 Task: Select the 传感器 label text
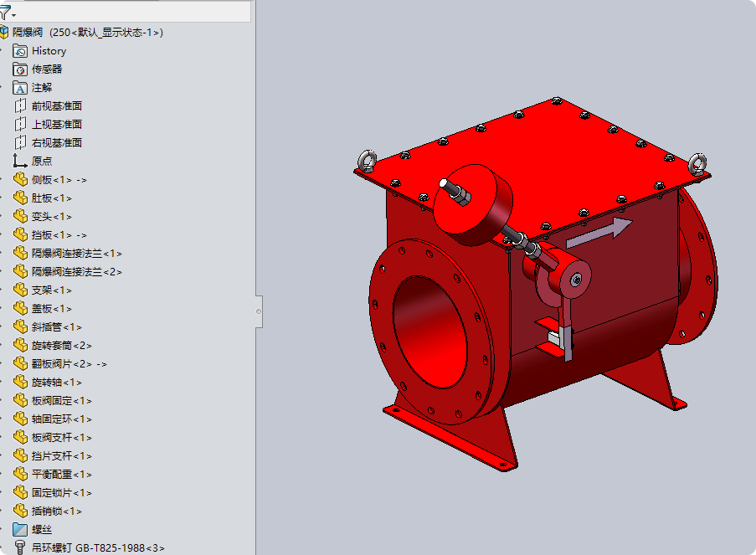point(47,69)
